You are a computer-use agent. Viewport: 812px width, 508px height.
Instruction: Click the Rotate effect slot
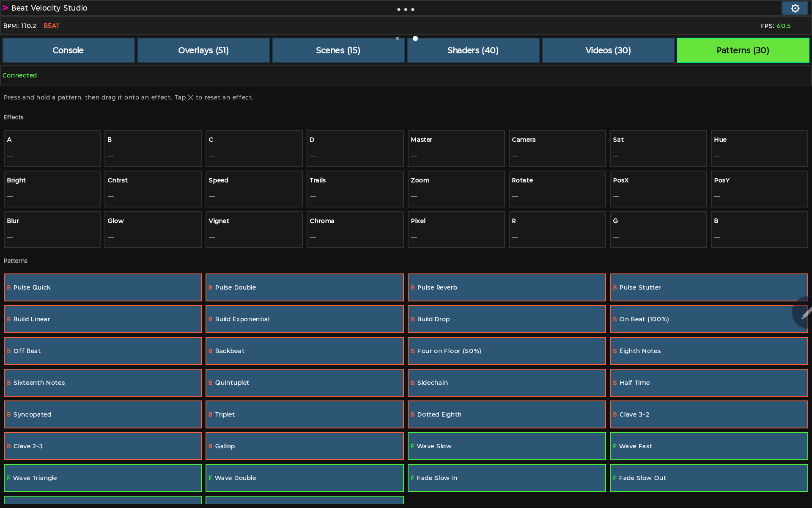point(557,189)
